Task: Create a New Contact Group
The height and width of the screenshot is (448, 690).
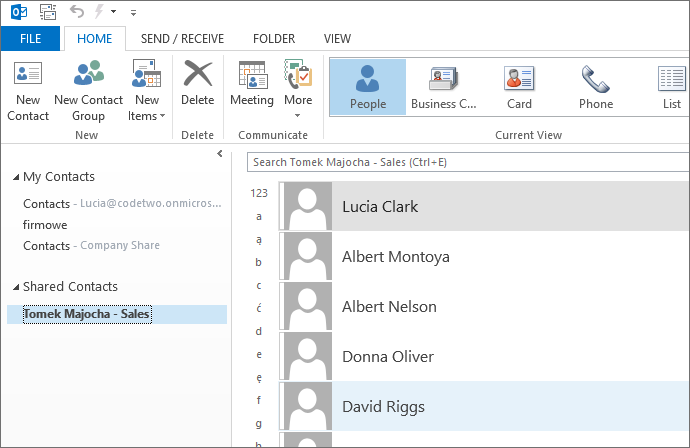Action: 88,91
